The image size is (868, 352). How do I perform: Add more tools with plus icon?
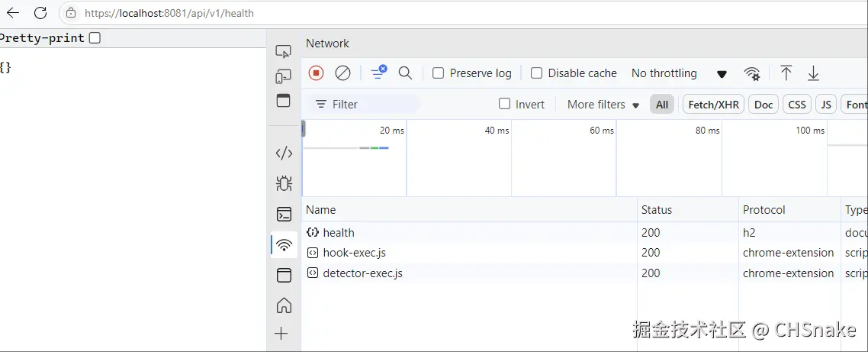tap(281, 333)
